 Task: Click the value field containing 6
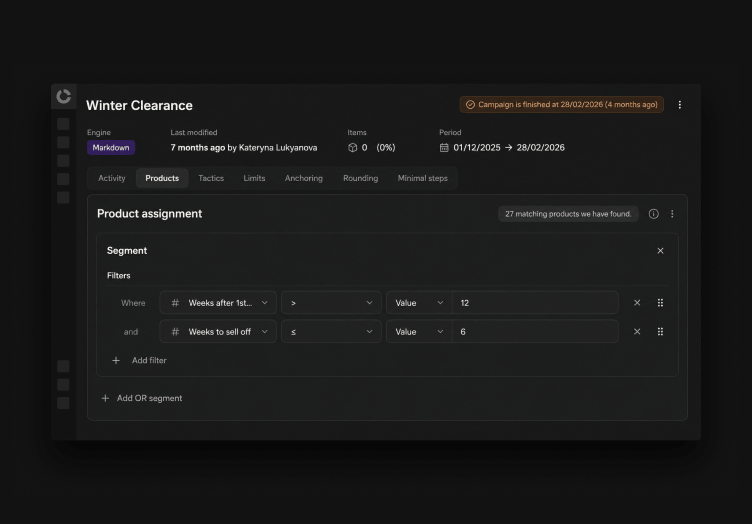point(535,332)
